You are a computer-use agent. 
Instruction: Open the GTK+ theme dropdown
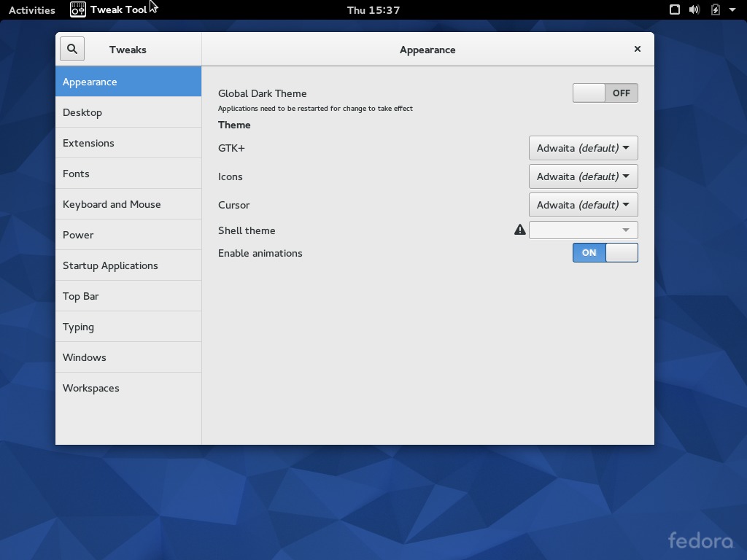pyautogui.click(x=583, y=148)
